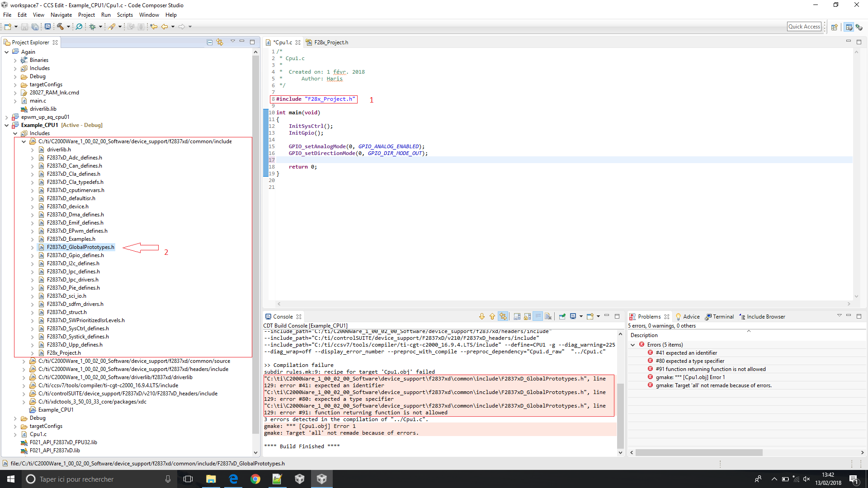Image resolution: width=868 pixels, height=488 pixels.
Task: Click Console pin icon
Action: pos(562,317)
